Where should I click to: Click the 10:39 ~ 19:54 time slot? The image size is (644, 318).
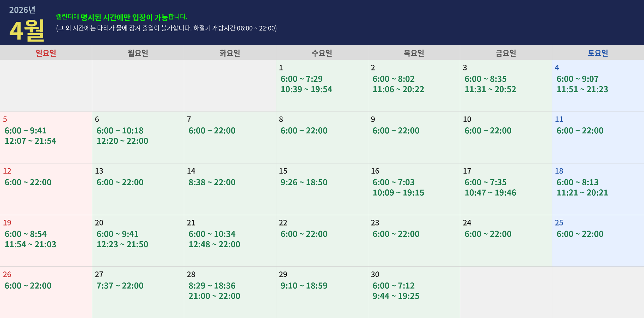click(306, 89)
